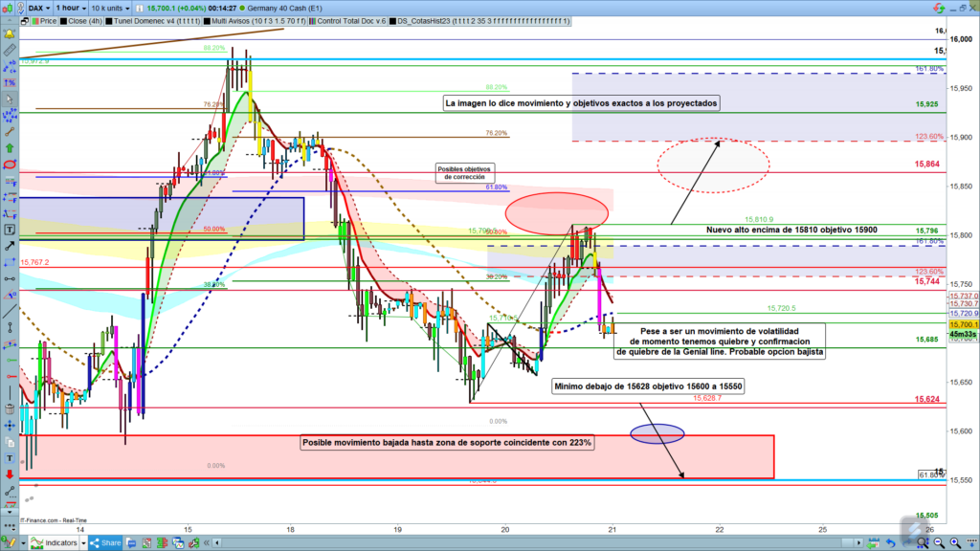The height and width of the screenshot is (551, 980).
Task: Toggle the Multi Avisos indicator legend
Action: tap(237, 20)
